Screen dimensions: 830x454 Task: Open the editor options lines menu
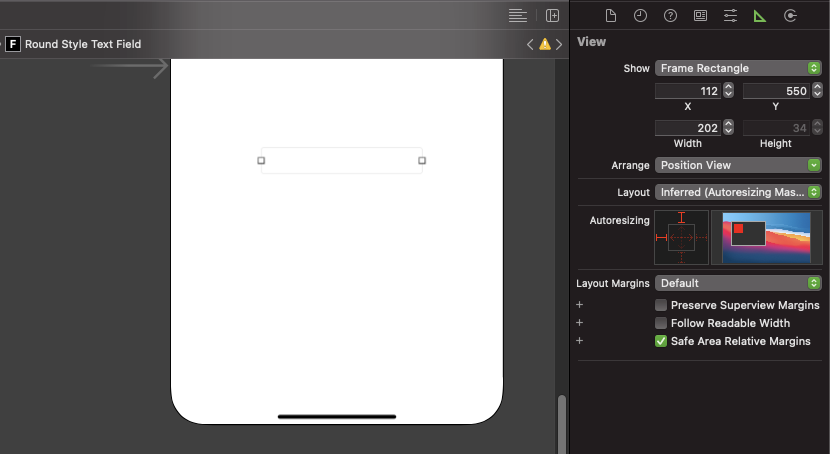click(x=517, y=16)
